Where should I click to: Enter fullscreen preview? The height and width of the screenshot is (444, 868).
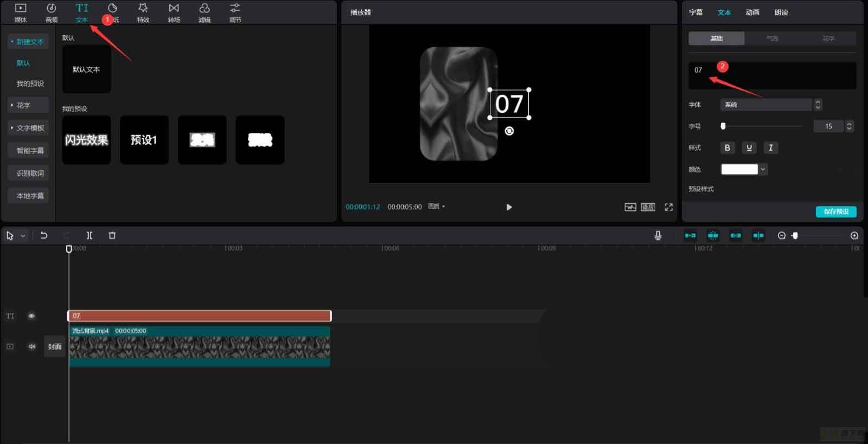coord(668,207)
